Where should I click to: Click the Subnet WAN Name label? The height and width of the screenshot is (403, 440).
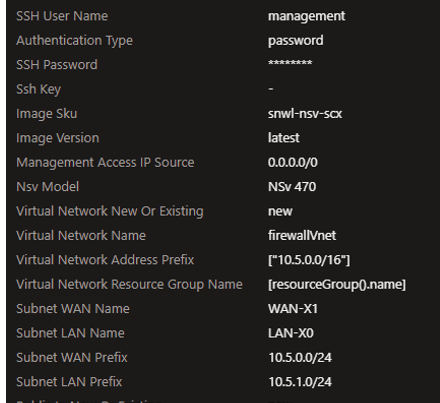pos(73,309)
